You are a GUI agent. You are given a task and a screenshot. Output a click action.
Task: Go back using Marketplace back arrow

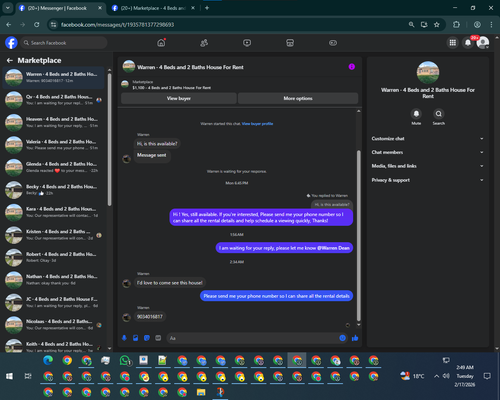pos(10,60)
